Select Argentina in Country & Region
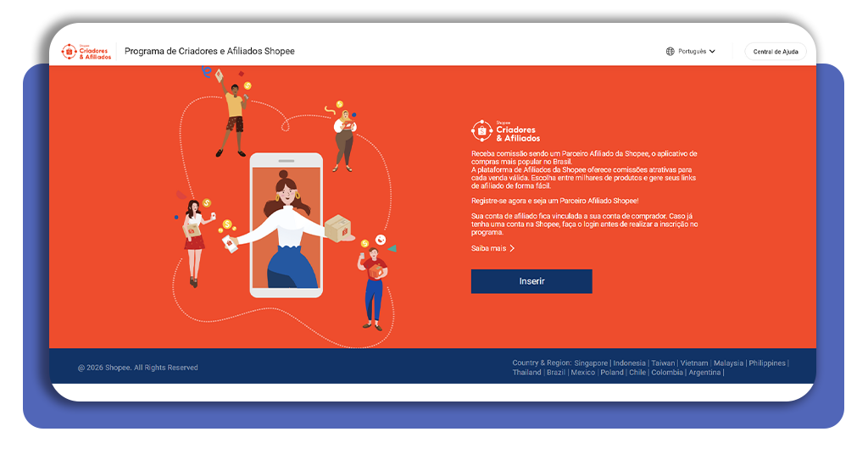Viewport: 868px width, 454px height. (x=704, y=373)
